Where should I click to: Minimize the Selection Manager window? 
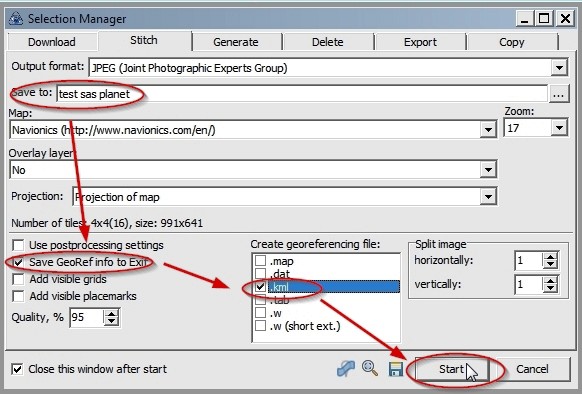[x=524, y=19]
